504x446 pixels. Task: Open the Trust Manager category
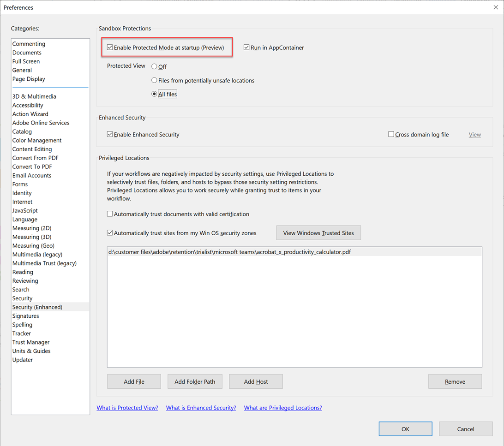click(31, 342)
